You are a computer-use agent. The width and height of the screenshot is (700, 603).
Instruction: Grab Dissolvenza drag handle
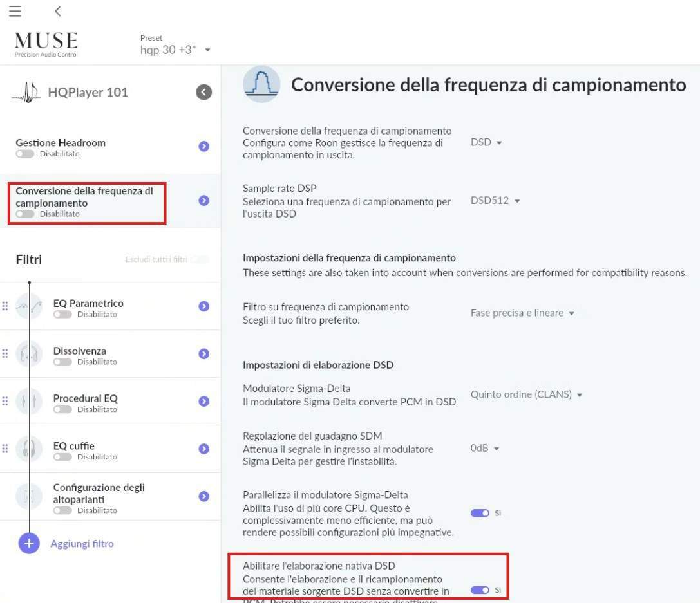tap(5, 354)
